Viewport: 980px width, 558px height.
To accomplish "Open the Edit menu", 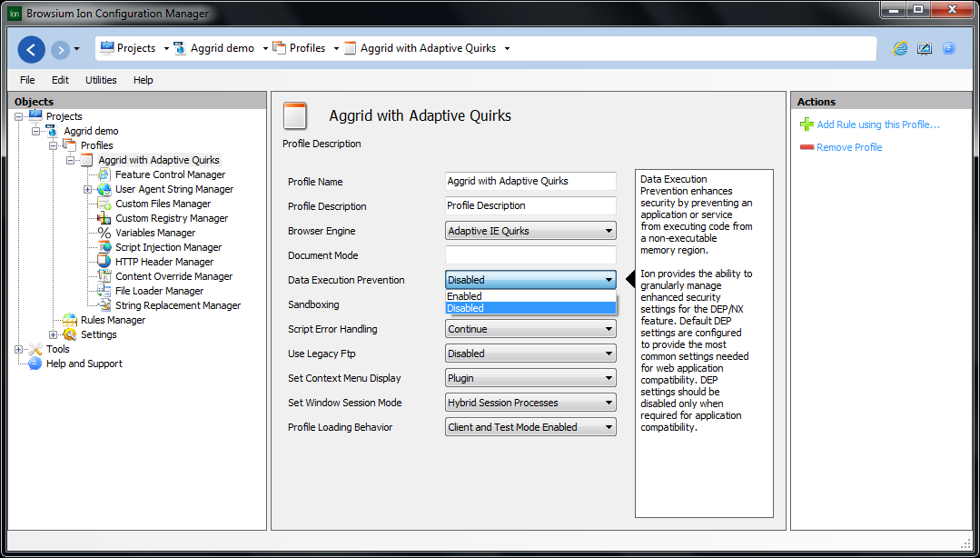I will point(60,80).
